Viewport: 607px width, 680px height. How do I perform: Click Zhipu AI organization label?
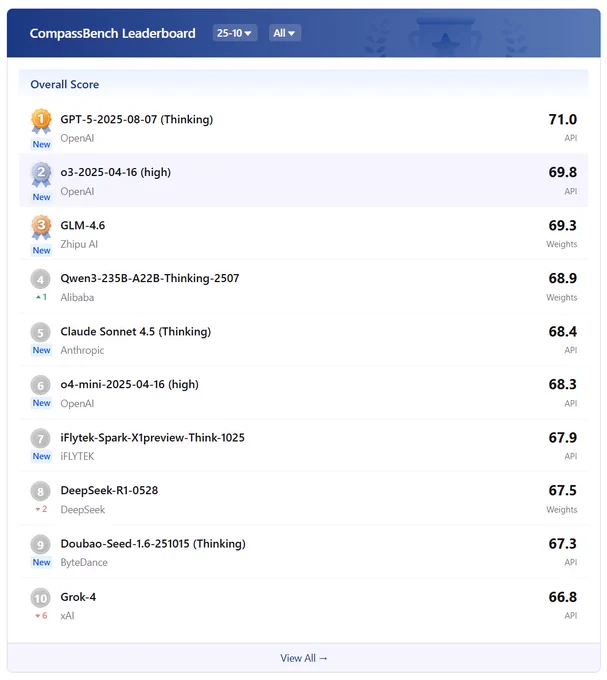[79, 244]
